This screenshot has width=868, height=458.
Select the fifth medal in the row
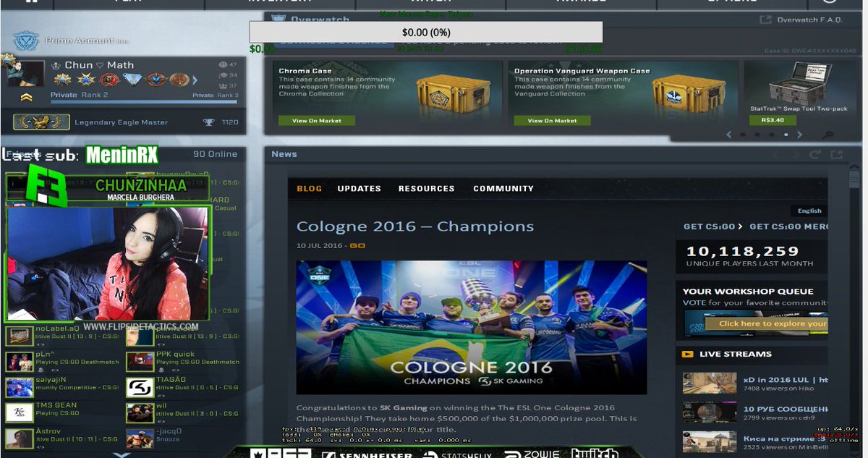[x=156, y=80]
